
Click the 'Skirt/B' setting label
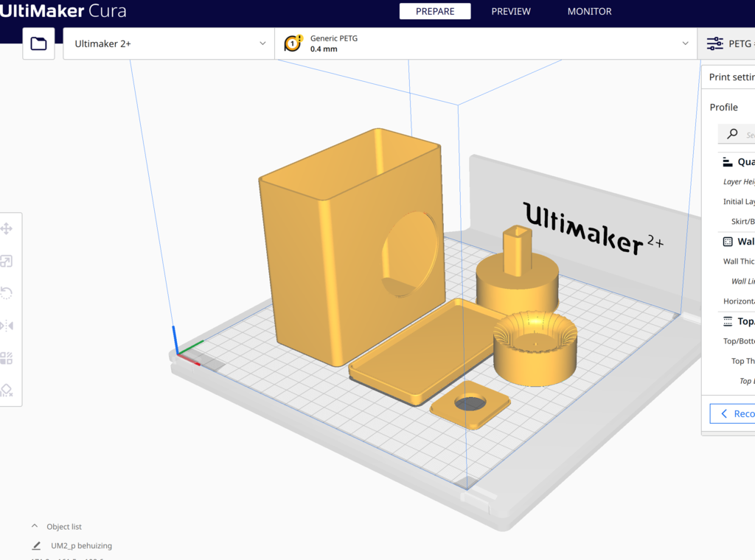743,221
